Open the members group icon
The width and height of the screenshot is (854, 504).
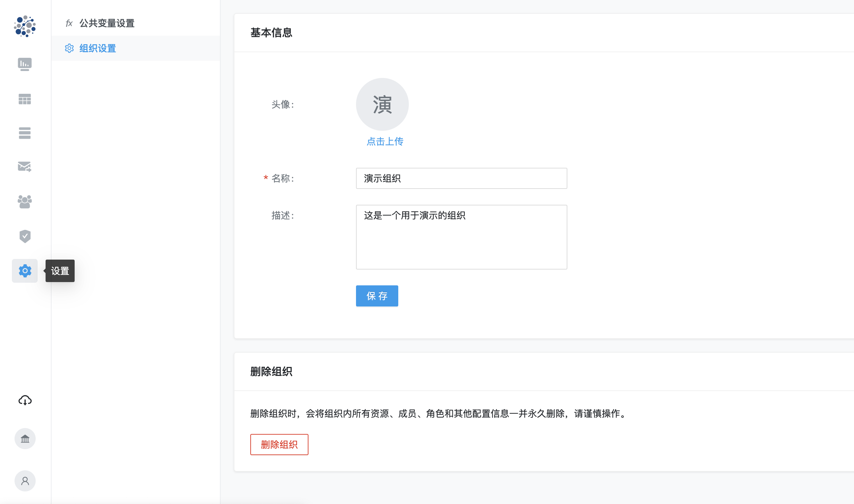tap(25, 202)
